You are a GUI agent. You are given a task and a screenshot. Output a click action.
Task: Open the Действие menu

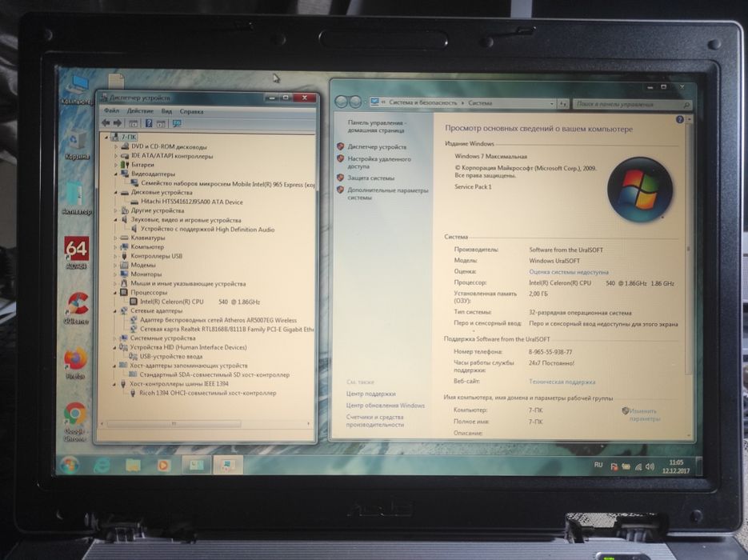140,110
